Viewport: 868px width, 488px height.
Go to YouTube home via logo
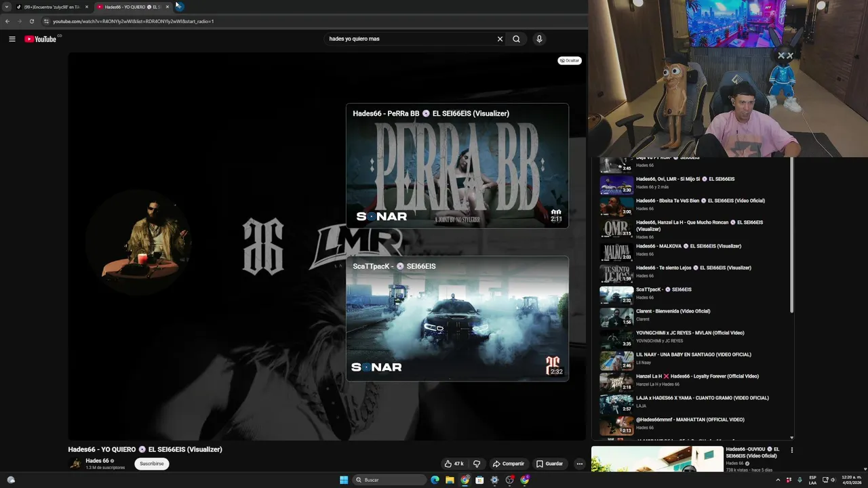pyautogui.click(x=41, y=39)
